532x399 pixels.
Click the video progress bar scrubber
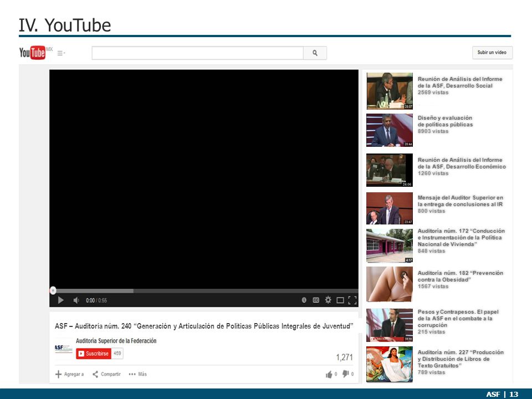[53, 290]
